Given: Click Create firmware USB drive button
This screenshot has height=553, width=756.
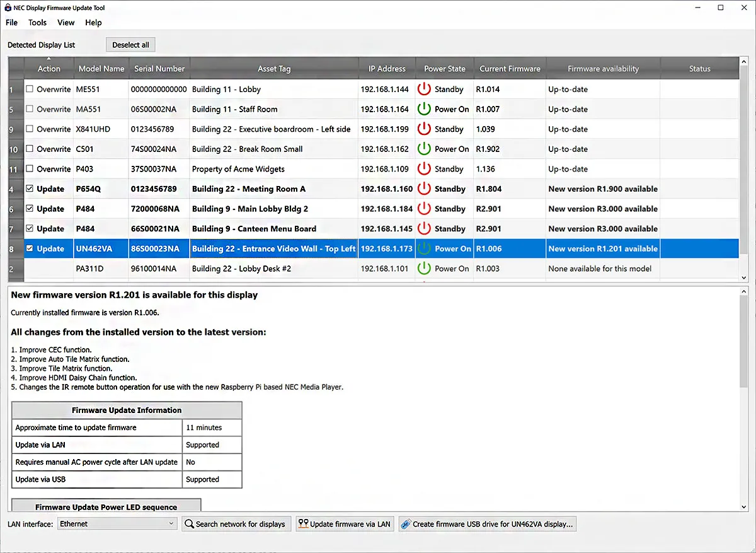Looking at the screenshot, I should point(487,524).
